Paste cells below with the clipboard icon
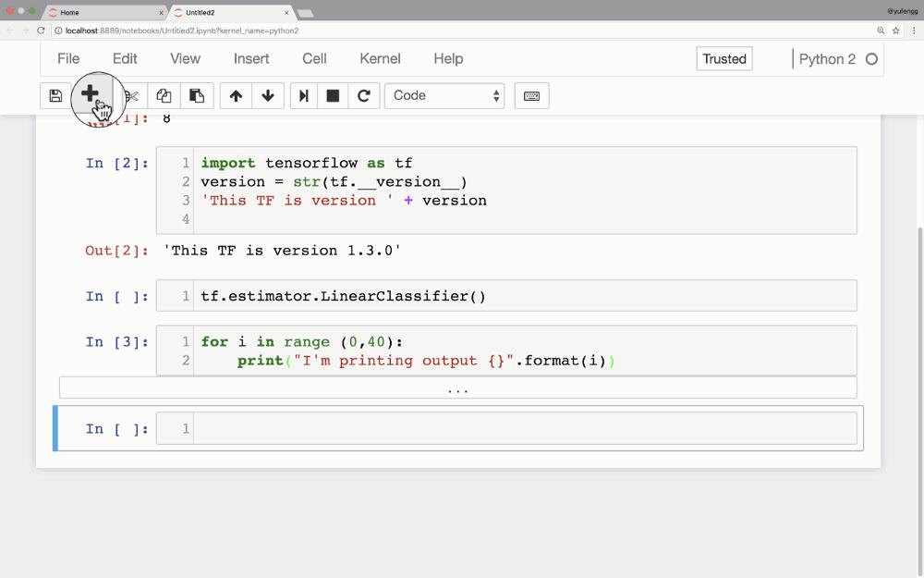 pos(197,95)
